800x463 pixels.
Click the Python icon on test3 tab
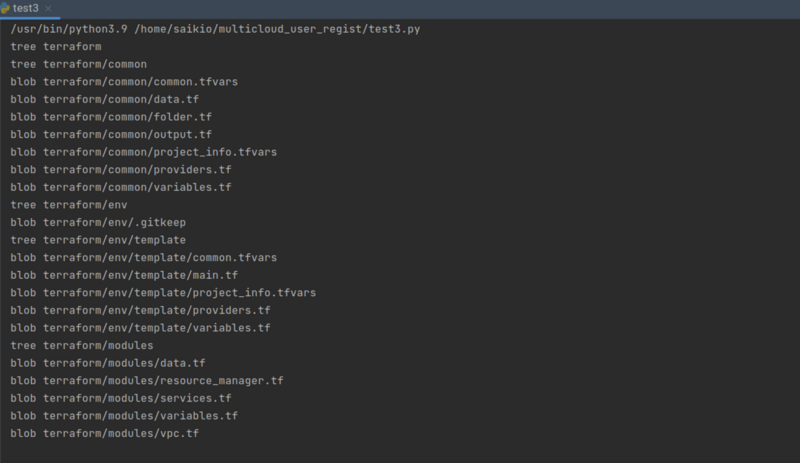pyautogui.click(x=6, y=7)
